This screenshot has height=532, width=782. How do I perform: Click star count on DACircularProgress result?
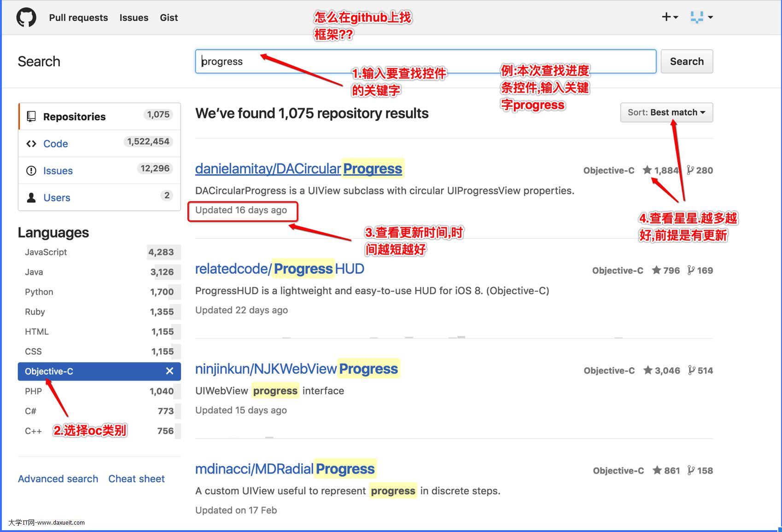click(x=660, y=170)
